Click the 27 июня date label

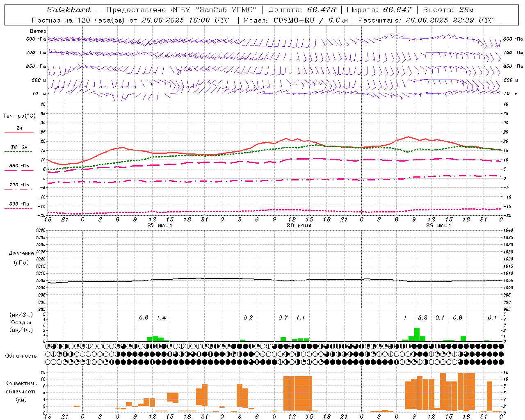click(x=160, y=226)
